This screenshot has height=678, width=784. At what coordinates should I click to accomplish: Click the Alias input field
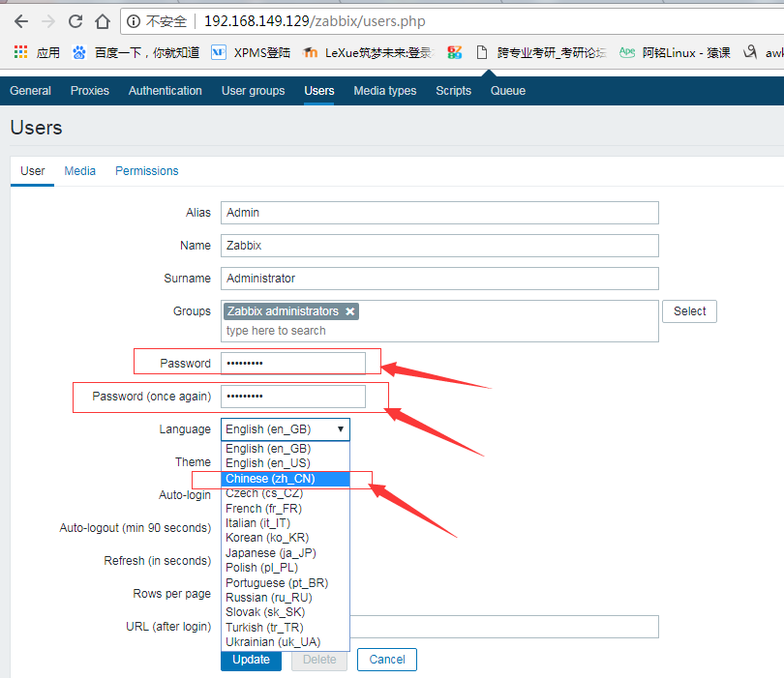439,213
